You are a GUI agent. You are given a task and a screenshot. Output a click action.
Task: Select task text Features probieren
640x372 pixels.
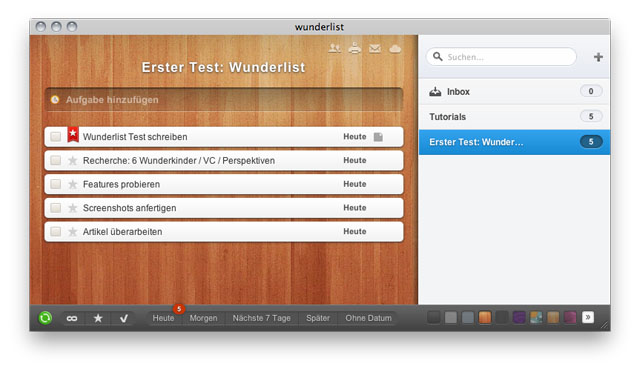click(x=121, y=184)
